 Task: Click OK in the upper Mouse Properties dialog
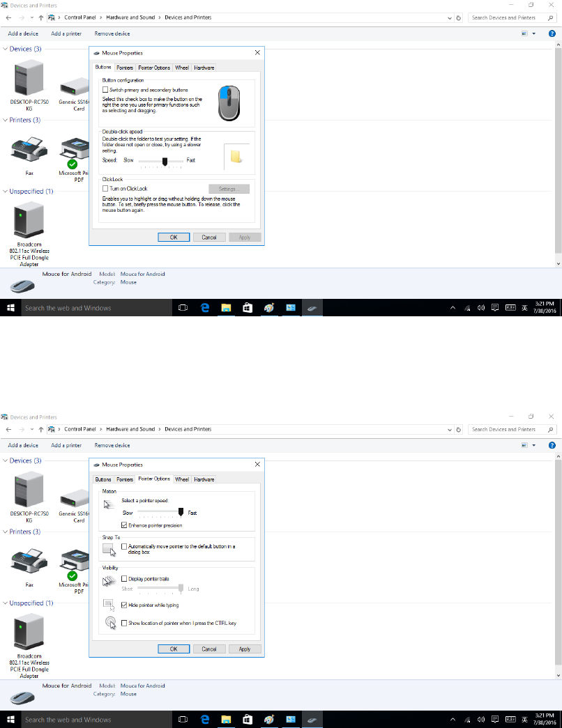click(x=174, y=238)
